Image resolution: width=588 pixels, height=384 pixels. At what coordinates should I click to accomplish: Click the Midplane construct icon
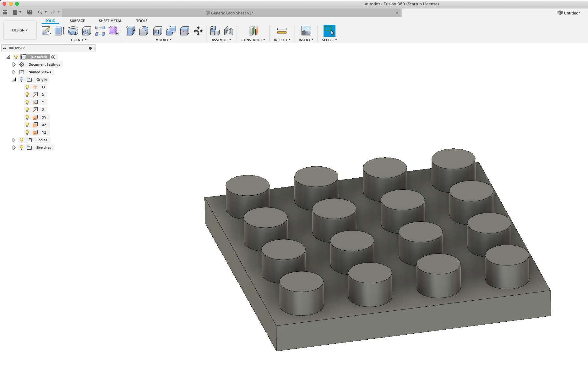pos(253,31)
